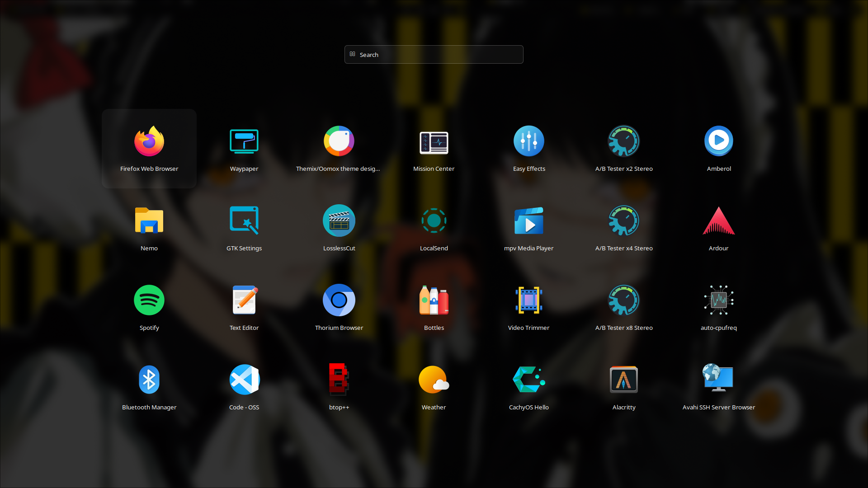Launch Easy Effects
The image size is (868, 488).
point(528,141)
